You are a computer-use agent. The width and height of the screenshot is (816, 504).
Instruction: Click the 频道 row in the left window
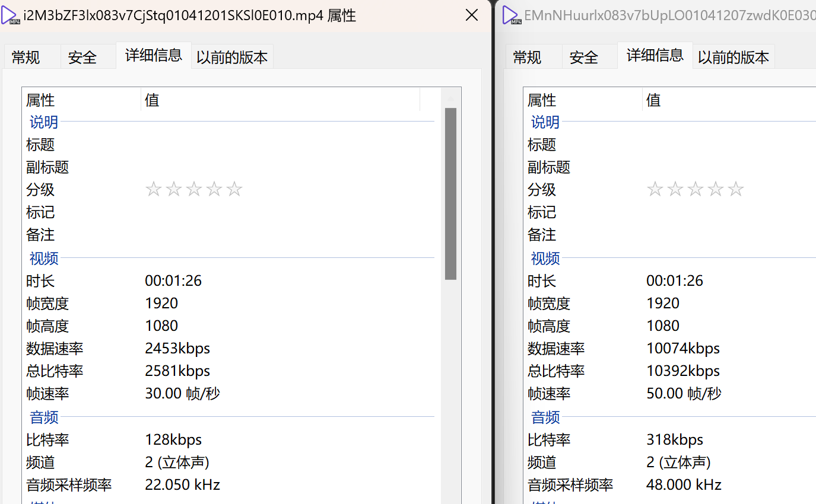(231, 462)
